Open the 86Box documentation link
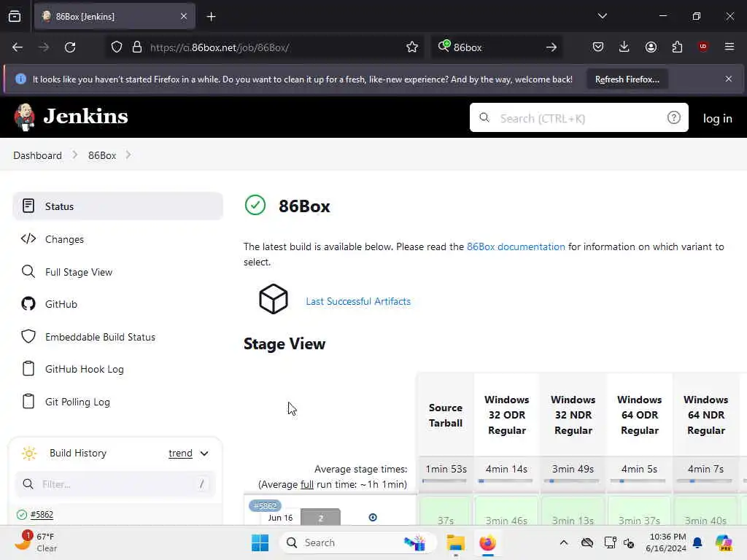Viewport: 747px width, 560px height. 516,246
